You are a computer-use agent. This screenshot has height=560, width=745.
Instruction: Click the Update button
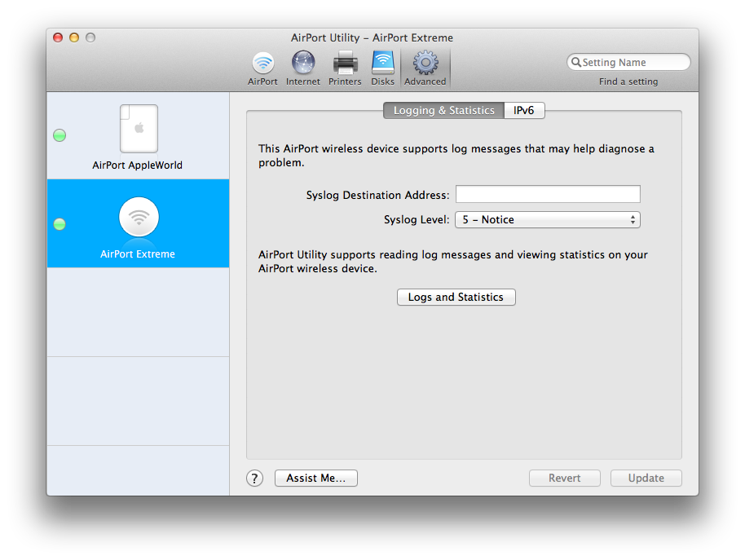pyautogui.click(x=646, y=478)
